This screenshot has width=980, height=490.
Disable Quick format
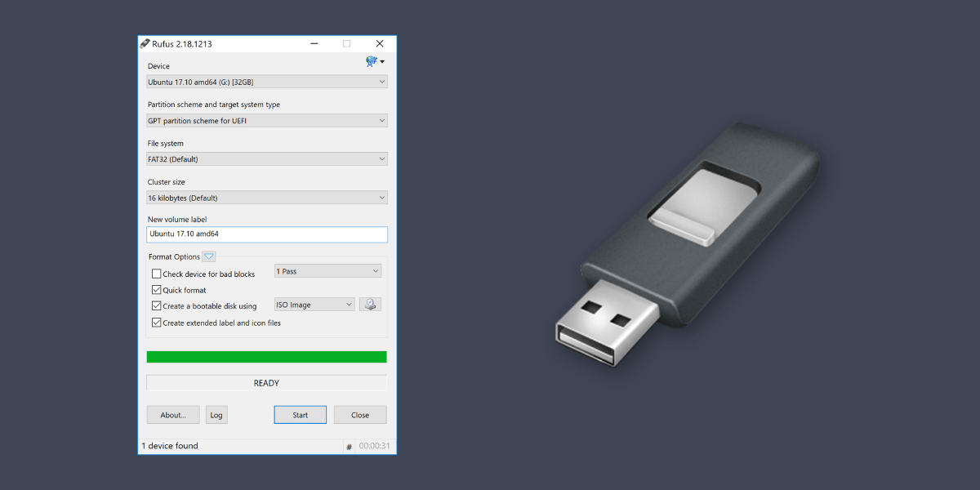(x=156, y=289)
